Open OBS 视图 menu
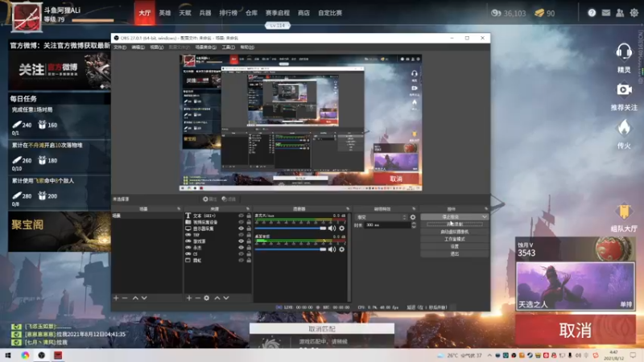This screenshot has height=362, width=644. 156,47
